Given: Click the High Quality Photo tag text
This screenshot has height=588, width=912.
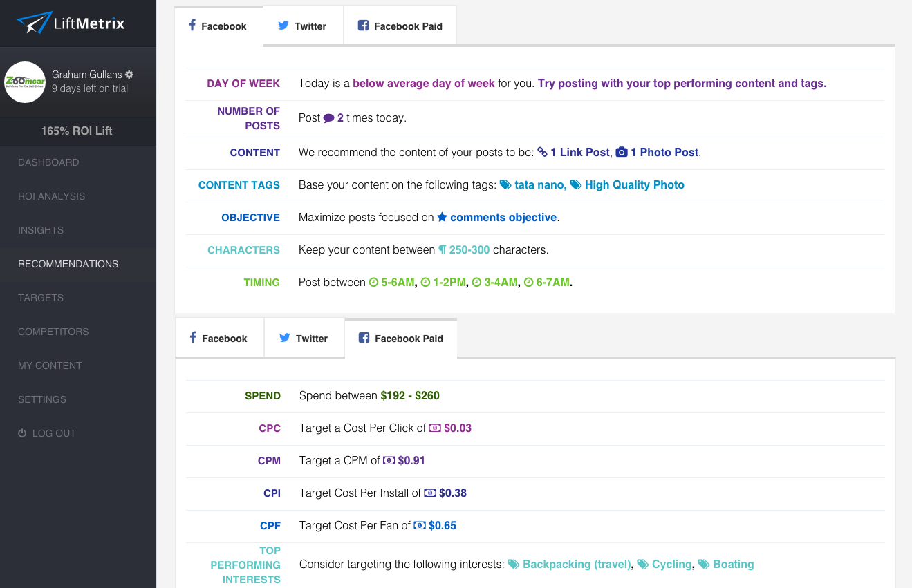Looking at the screenshot, I should (x=635, y=184).
